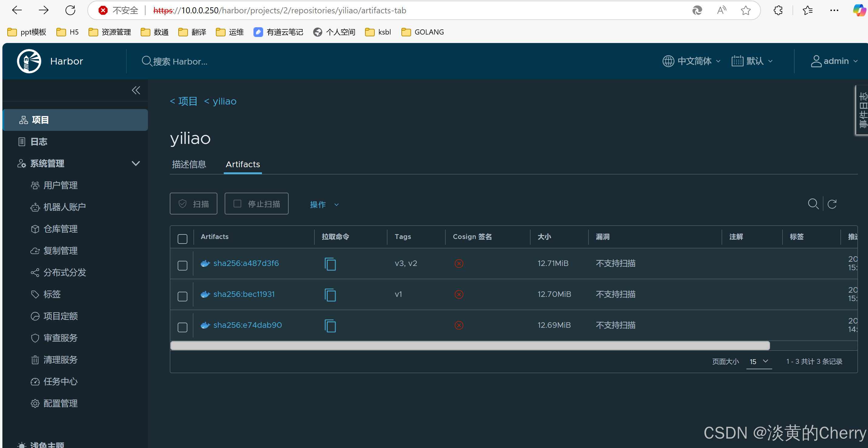Select checkbox for sha256:bec11931 artifact
868x448 pixels.
[x=182, y=297]
